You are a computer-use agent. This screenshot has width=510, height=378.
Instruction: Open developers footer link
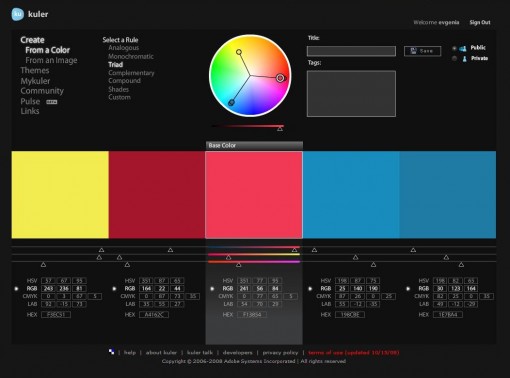237,353
